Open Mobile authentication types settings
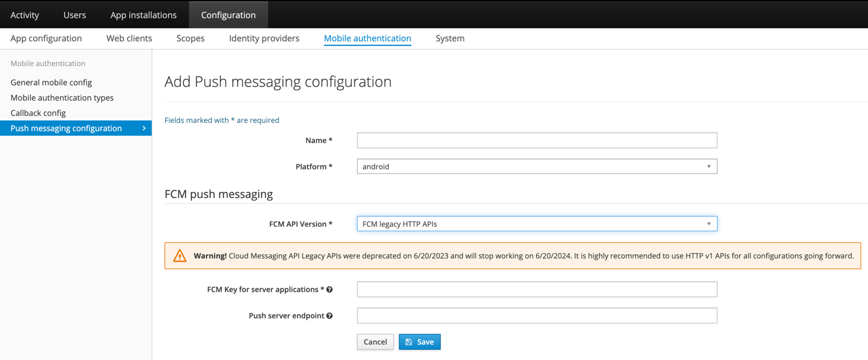This screenshot has height=360, width=868. 62,97
